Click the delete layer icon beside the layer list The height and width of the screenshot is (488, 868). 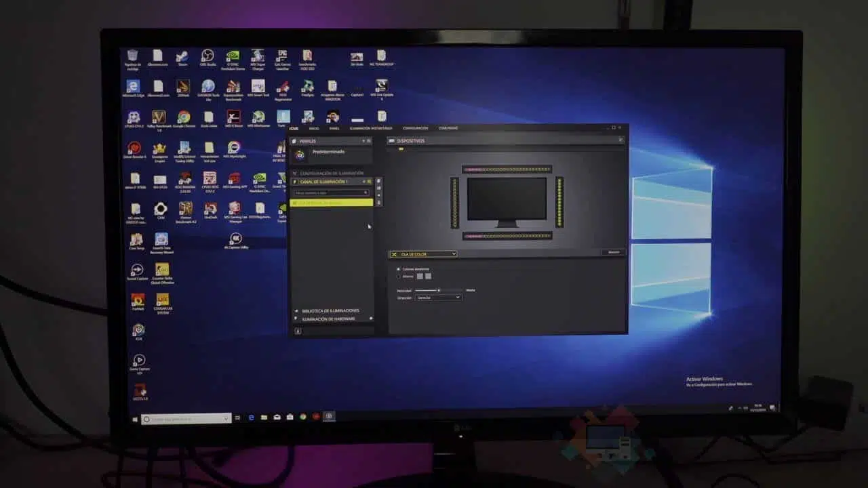point(379,202)
